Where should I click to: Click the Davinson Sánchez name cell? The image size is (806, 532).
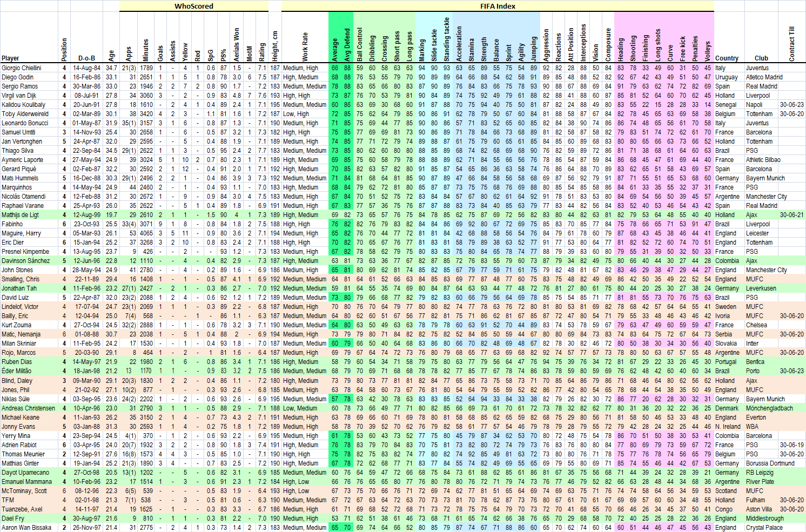(29, 261)
